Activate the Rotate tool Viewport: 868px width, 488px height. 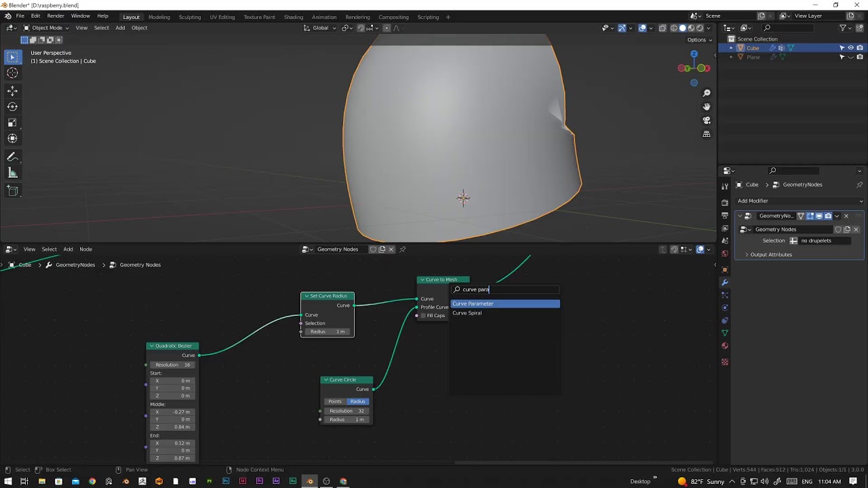point(12,106)
